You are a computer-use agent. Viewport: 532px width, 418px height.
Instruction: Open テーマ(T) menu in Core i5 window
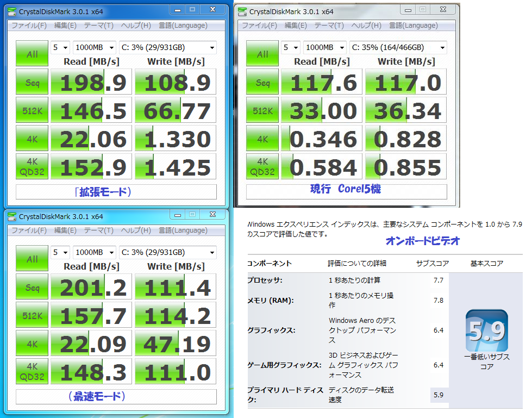tap(329, 26)
